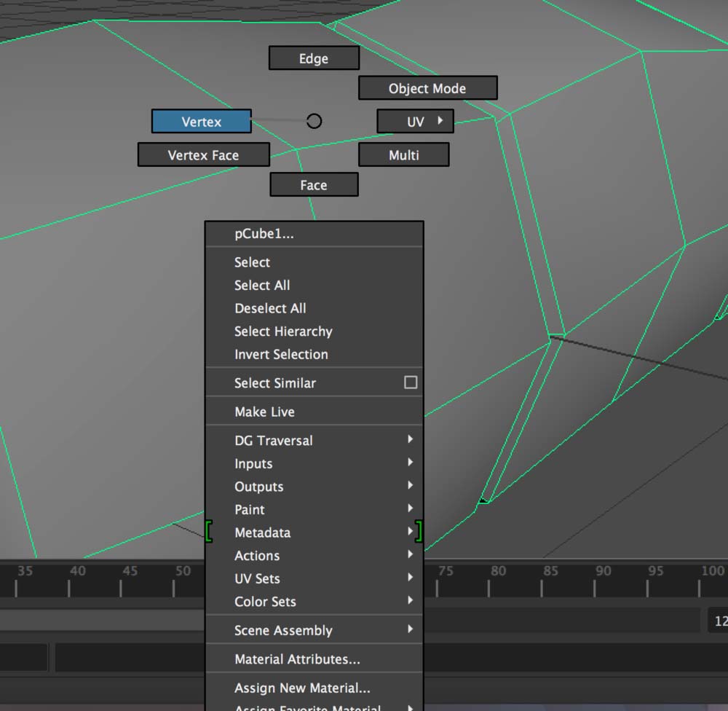
Task: Open the pCube1... entry
Action: (314, 234)
